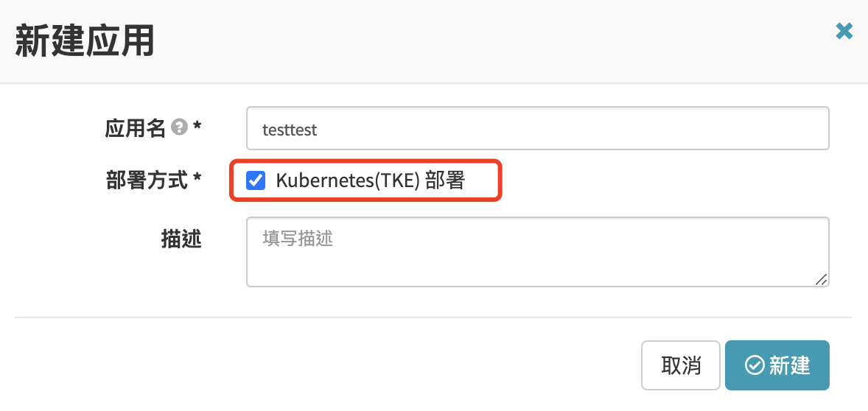Click inside the 描述 text area
868x411 pixels.
(x=537, y=252)
